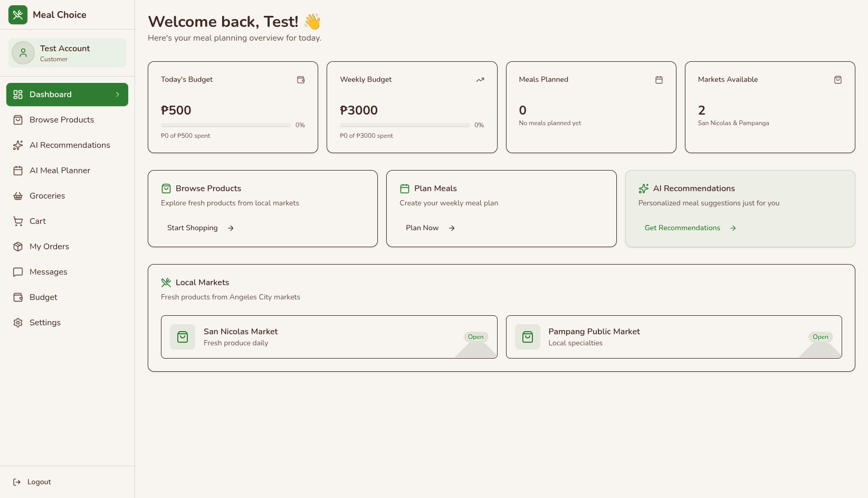Click the wallet icon in Today's Budget card
Screen dimensions: 868x498
click(301, 80)
